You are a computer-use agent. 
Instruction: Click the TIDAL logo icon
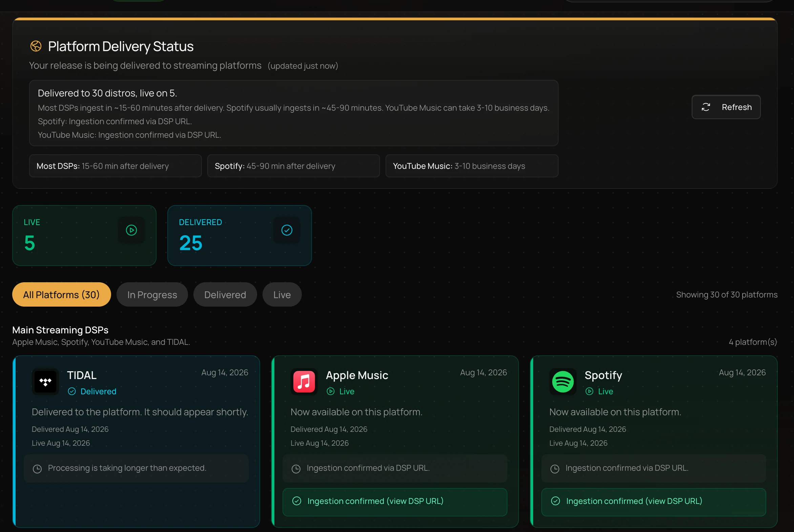[x=45, y=382]
